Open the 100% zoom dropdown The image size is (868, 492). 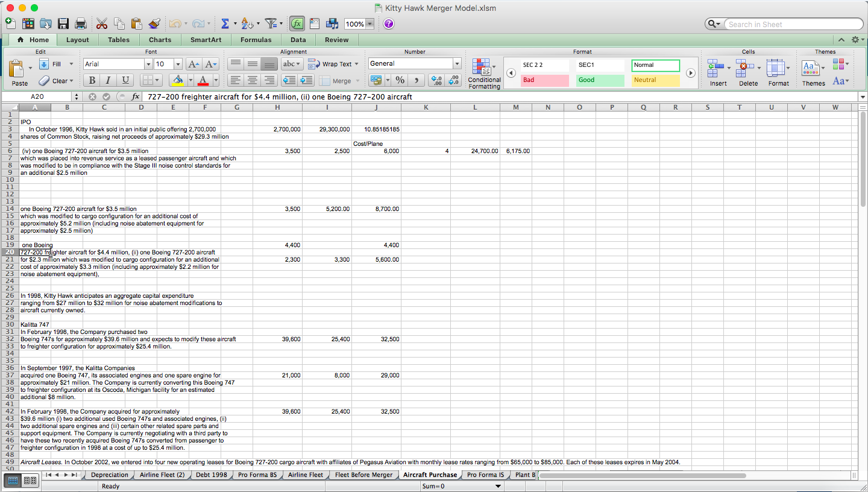(369, 24)
